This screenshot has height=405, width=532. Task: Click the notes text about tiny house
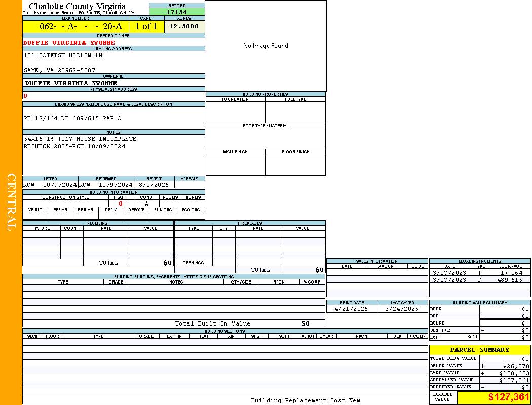[80, 139]
